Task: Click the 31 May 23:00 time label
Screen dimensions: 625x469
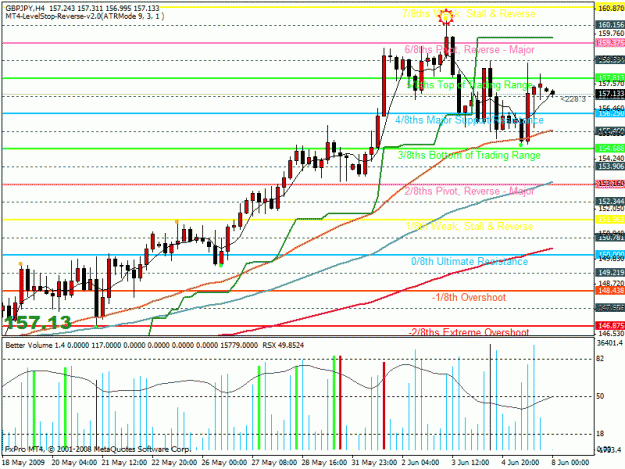Action: point(374,463)
